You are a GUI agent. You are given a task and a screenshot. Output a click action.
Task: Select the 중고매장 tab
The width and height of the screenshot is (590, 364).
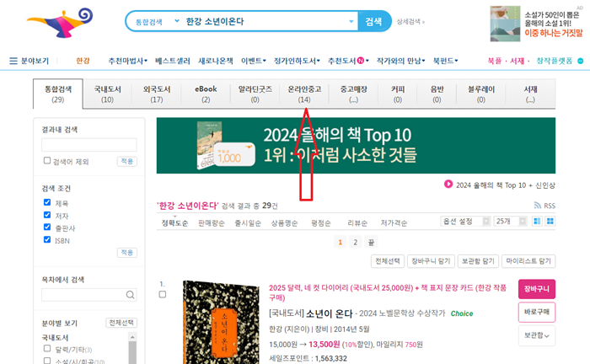tap(354, 94)
